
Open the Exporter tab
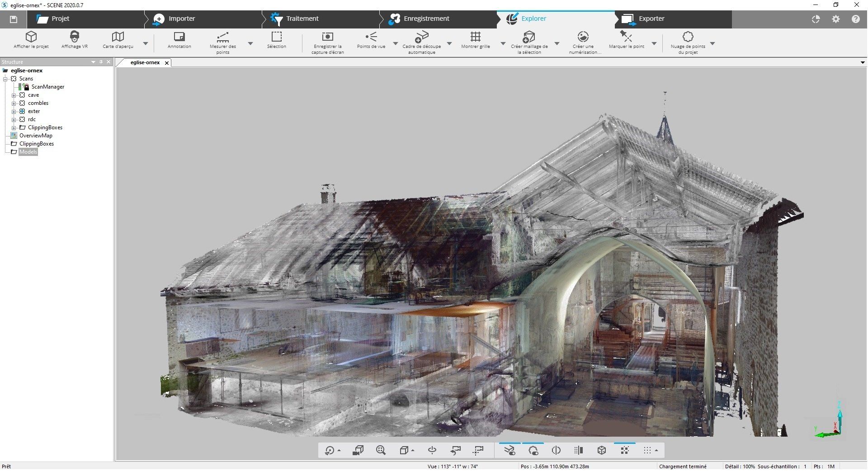(x=651, y=19)
